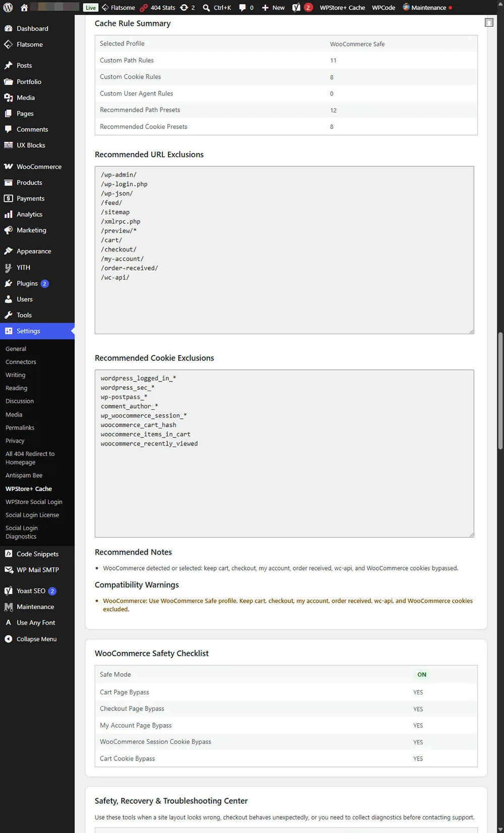Screen dimensions: 504x833
Task: Click the ON badge for Safe Mode
Action: [x=422, y=675]
